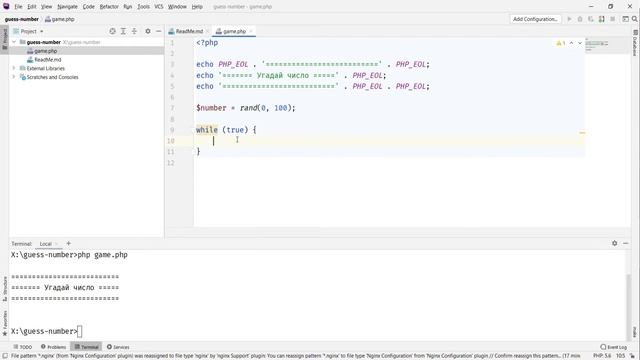Viewport: 640px width, 360px height.
Task: Click the Add Configuration button
Action: 535,19
